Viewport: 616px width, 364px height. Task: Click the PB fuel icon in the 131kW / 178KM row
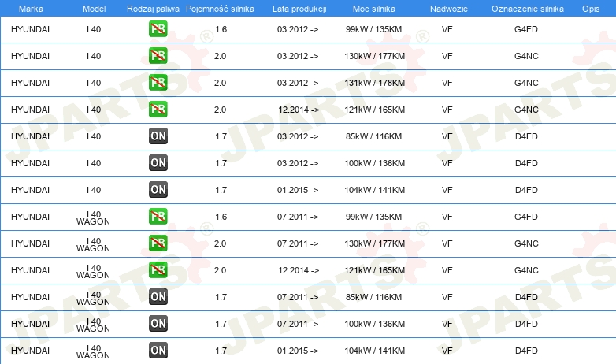pos(158,83)
